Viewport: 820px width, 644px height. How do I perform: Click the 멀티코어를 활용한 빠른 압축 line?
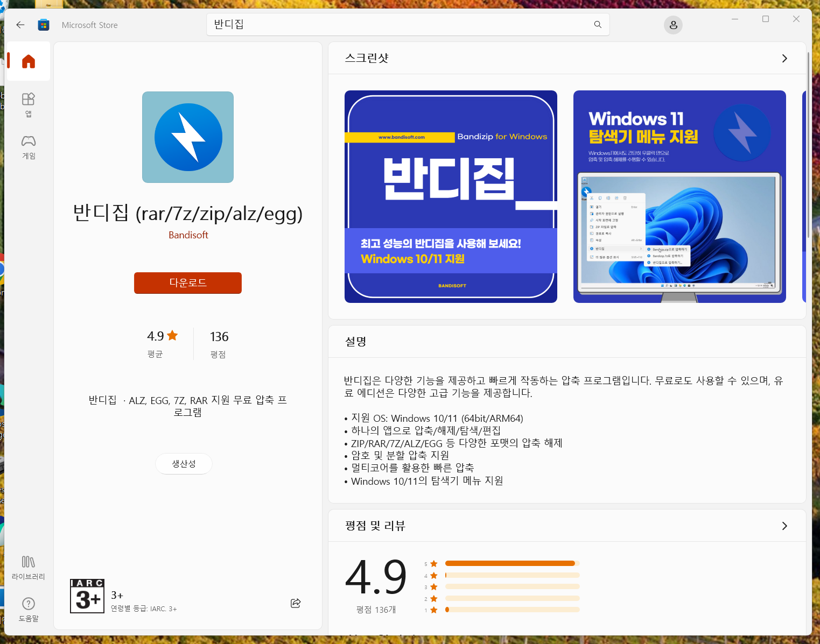click(x=409, y=468)
